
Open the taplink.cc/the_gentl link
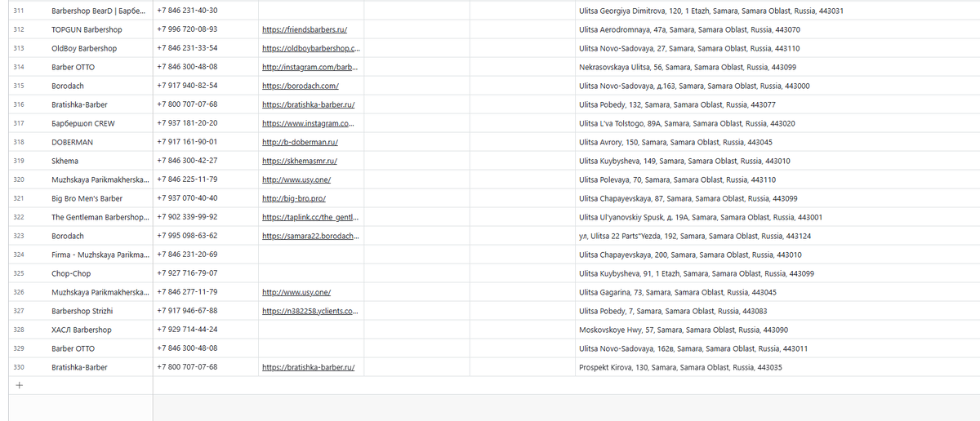coord(310,217)
